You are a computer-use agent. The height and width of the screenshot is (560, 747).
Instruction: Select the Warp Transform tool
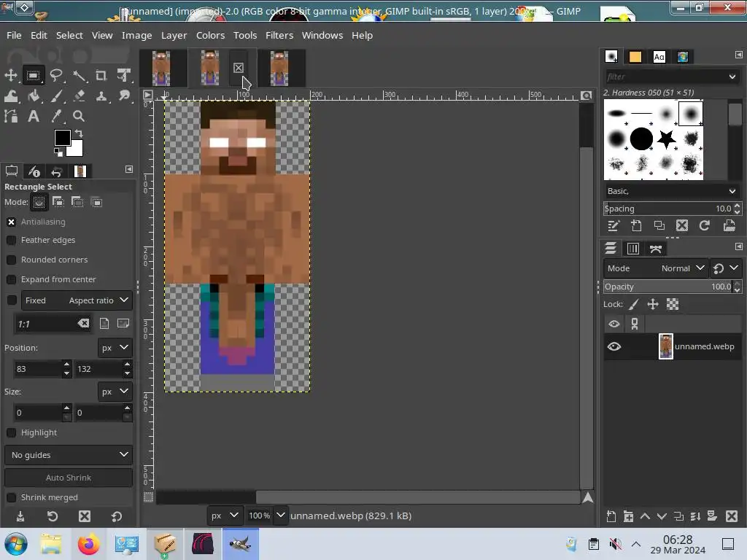pyautogui.click(x=11, y=96)
